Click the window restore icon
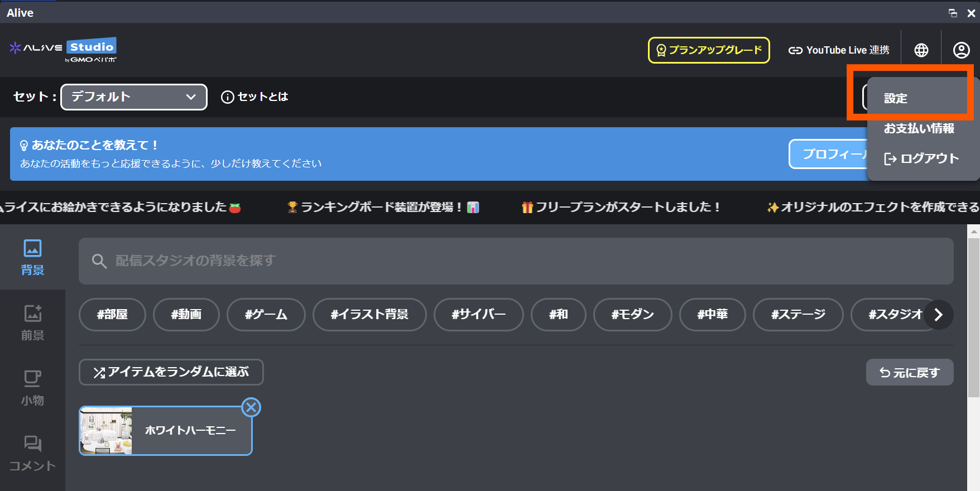980x491 pixels. pos(953,13)
